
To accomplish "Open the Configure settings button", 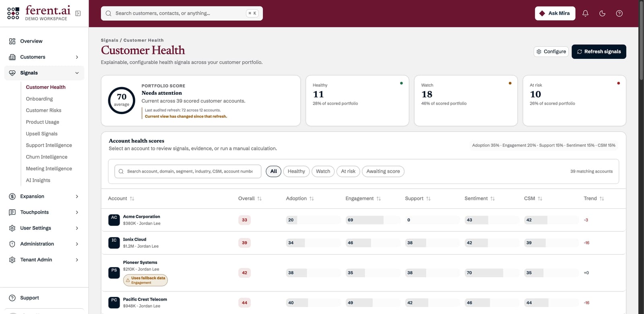I will point(551,52).
